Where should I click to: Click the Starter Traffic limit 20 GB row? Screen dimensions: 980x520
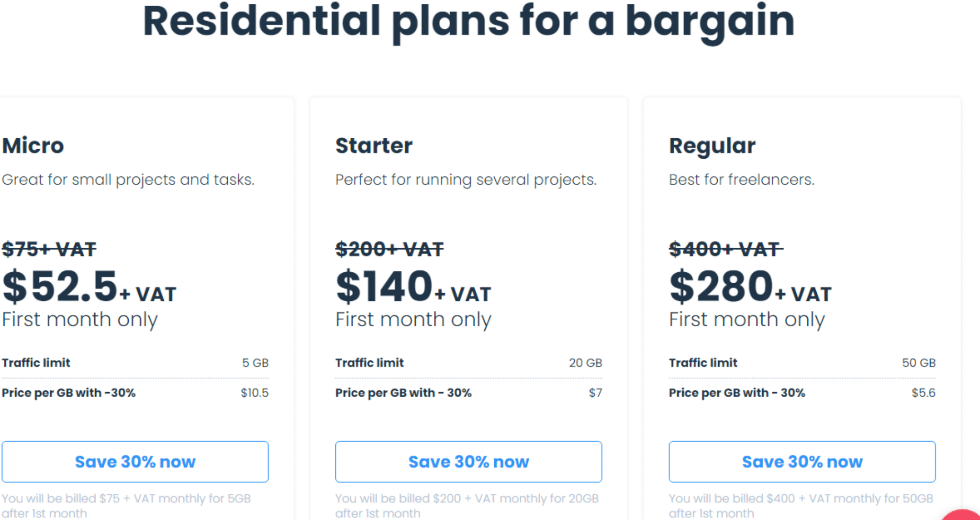click(x=468, y=363)
